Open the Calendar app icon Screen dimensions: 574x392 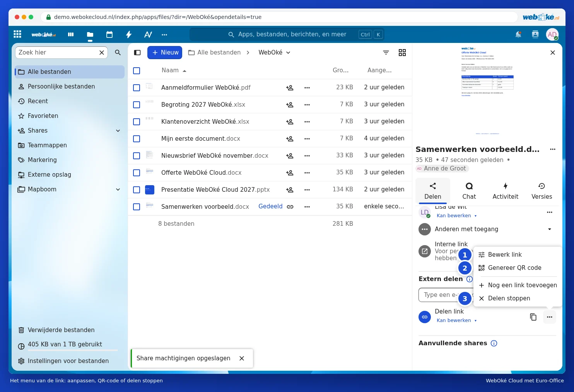click(x=109, y=34)
